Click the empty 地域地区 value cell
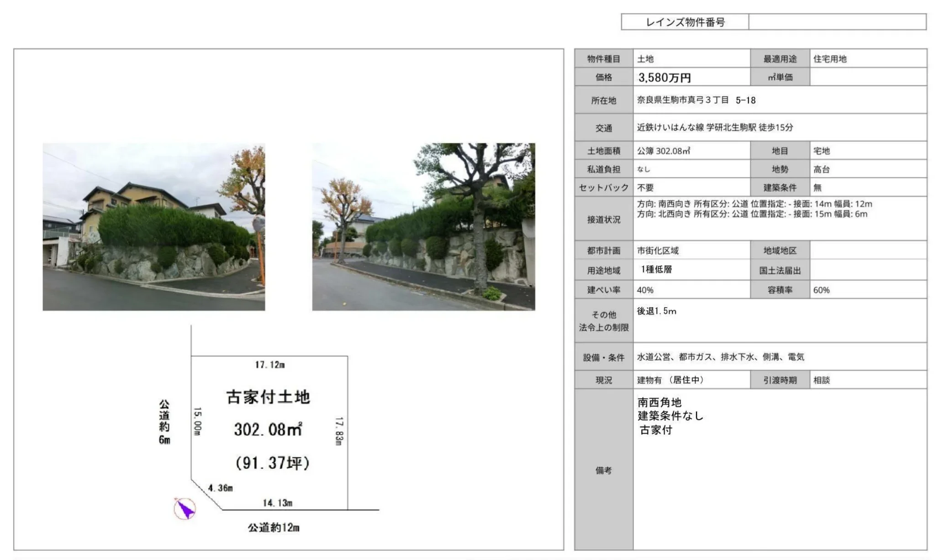 tap(868, 251)
